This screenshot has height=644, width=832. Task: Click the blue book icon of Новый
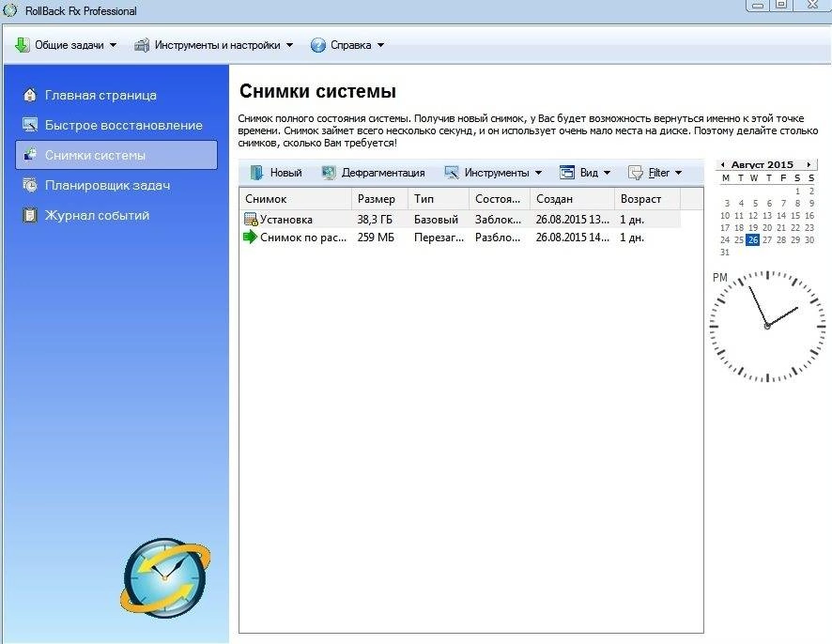click(x=256, y=173)
